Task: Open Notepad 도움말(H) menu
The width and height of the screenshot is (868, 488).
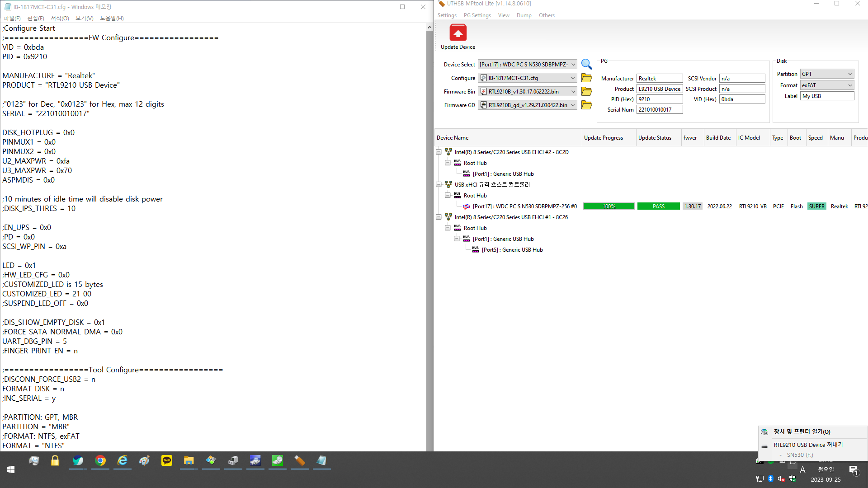Action: tap(112, 18)
